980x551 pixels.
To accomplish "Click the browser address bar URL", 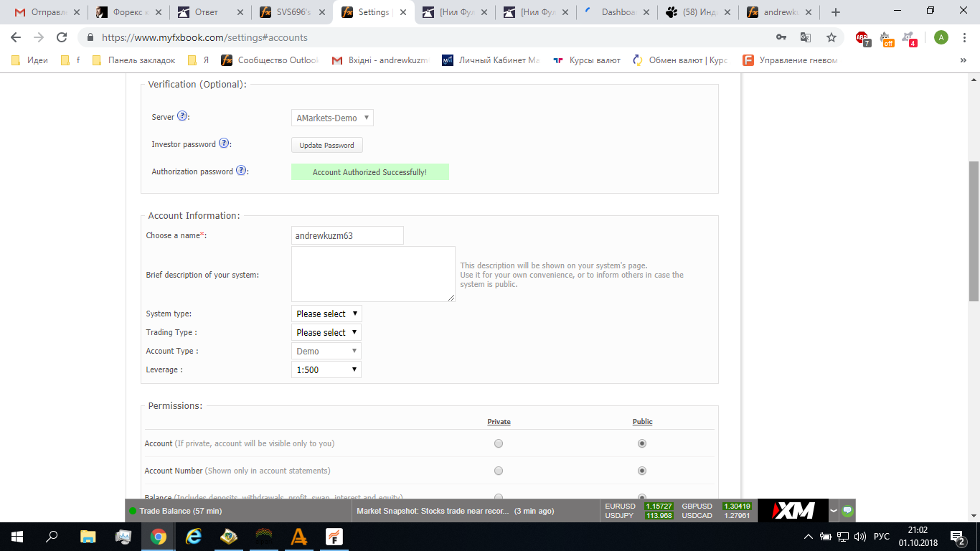I will point(204,37).
